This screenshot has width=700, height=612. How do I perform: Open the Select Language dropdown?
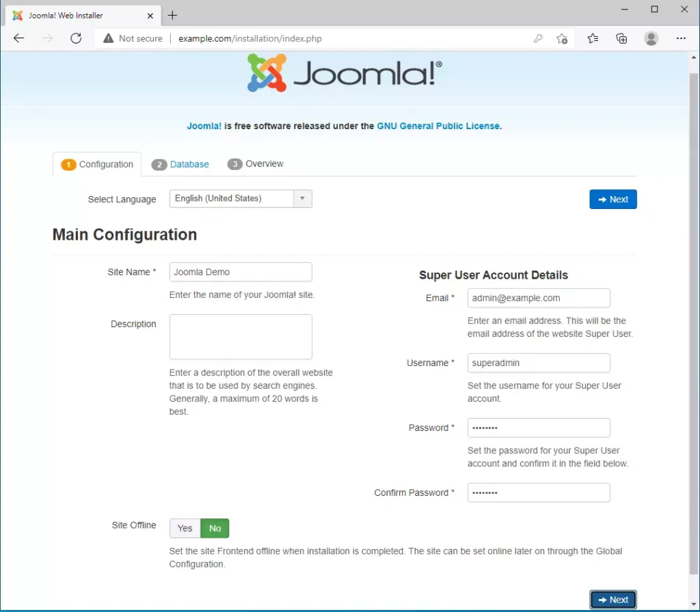(241, 199)
